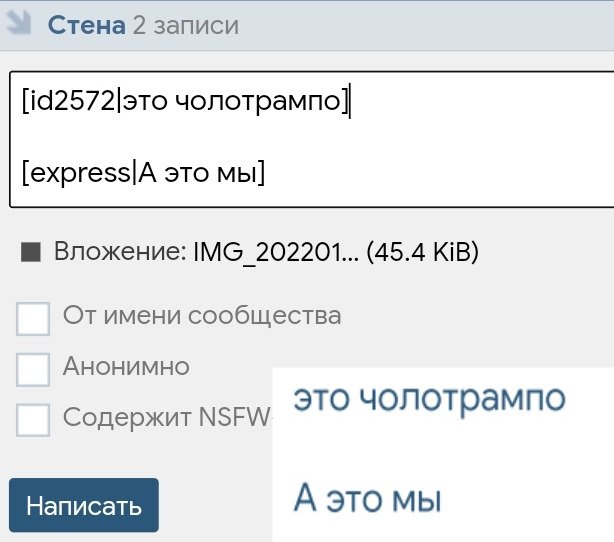Enable the "От имени сообщества" checkbox
This screenshot has height=542, width=614.
click(33, 319)
